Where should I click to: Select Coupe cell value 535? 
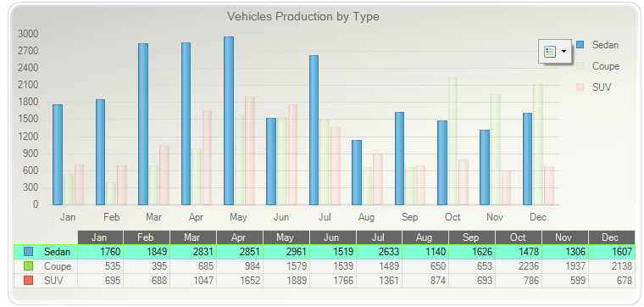pos(100,266)
